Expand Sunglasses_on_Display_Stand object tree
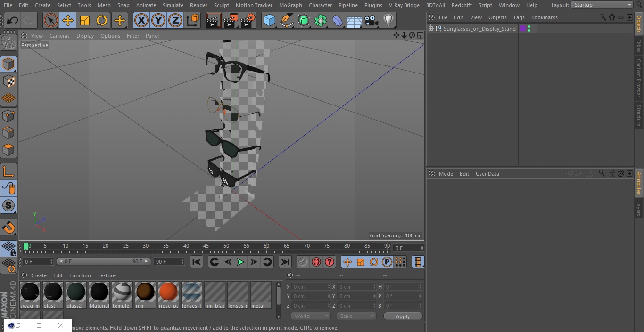 tap(430, 29)
